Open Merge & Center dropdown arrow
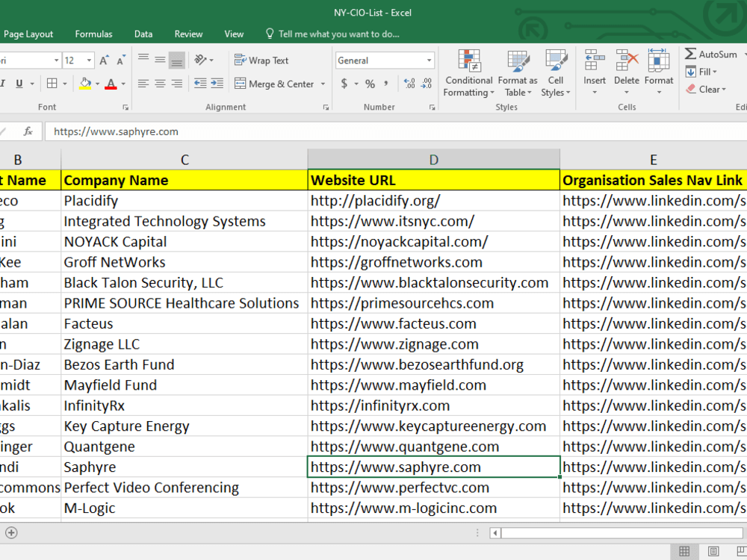 (x=323, y=84)
